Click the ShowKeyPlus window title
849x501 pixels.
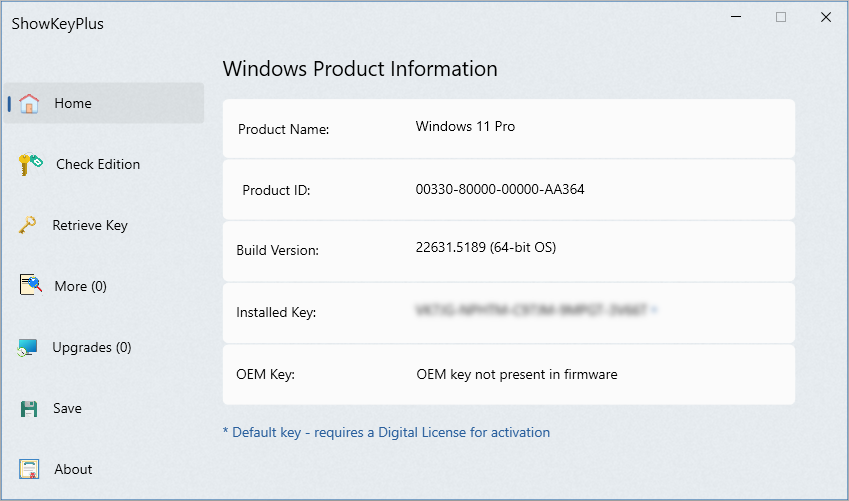pos(57,24)
